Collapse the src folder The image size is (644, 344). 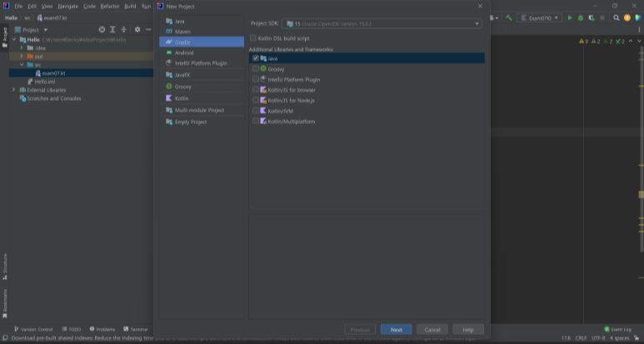click(x=22, y=65)
